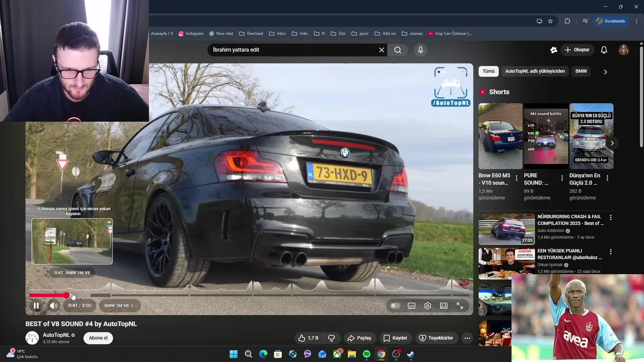Screen dimensions: 644x362
Task: Toggle the autoplay switch in the player
Action: tap(395, 306)
